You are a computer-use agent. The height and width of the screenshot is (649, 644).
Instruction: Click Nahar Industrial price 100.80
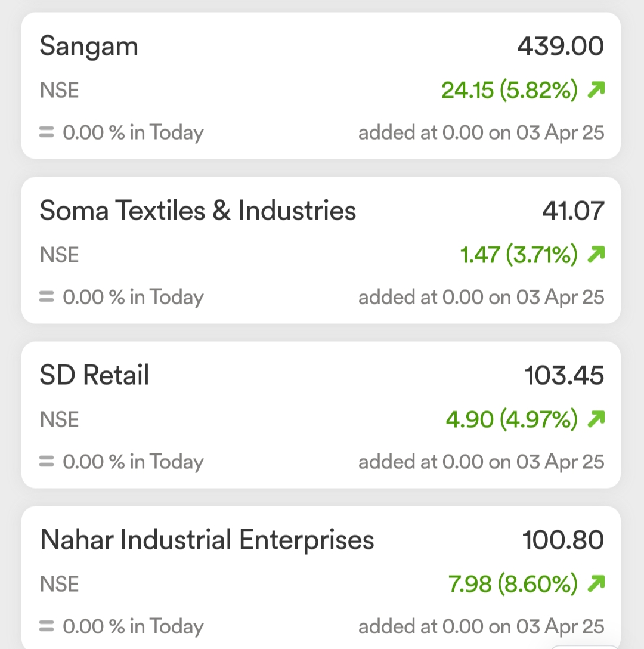[563, 540]
